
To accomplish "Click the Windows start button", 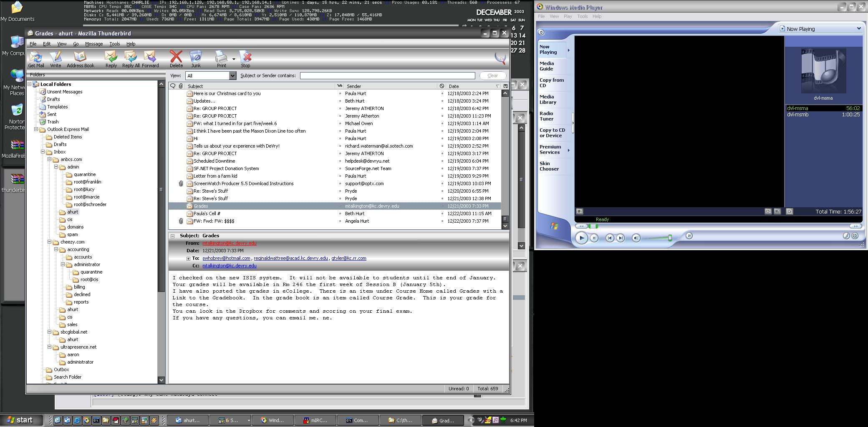I will click(x=20, y=420).
